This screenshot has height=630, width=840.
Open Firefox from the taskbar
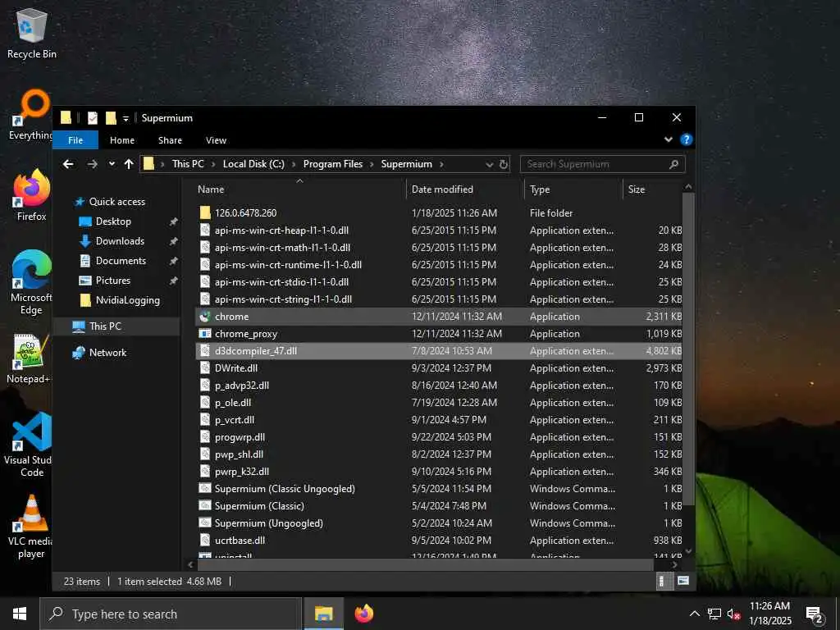click(x=363, y=614)
